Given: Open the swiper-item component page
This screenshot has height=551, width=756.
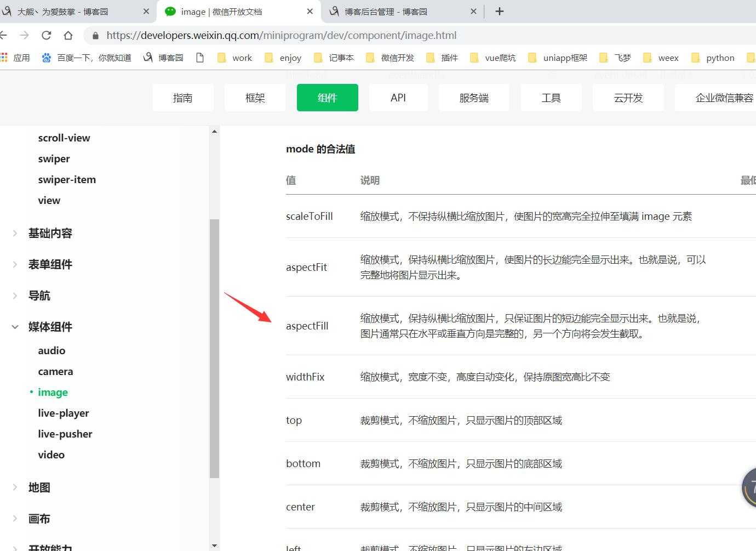Looking at the screenshot, I should [67, 180].
